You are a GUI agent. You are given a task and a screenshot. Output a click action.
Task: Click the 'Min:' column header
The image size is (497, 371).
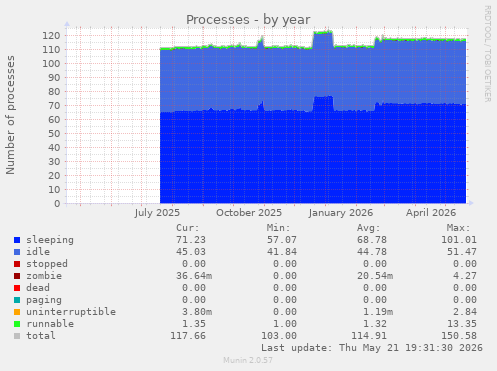(x=278, y=228)
